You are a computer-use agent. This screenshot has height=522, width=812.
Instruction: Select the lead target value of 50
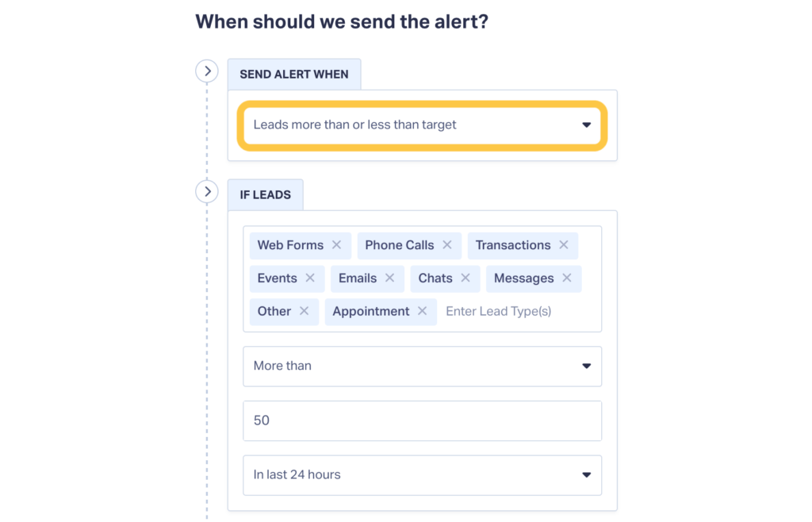422,420
